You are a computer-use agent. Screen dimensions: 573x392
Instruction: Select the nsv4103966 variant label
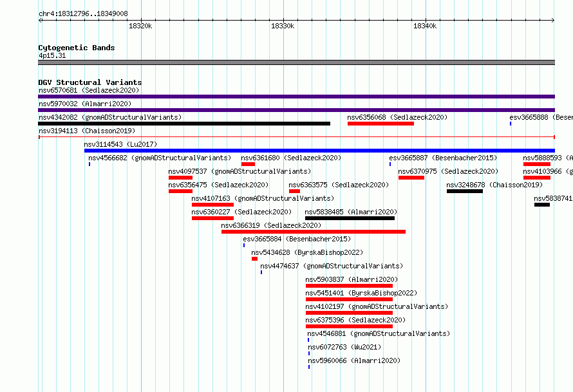pyautogui.click(x=548, y=171)
